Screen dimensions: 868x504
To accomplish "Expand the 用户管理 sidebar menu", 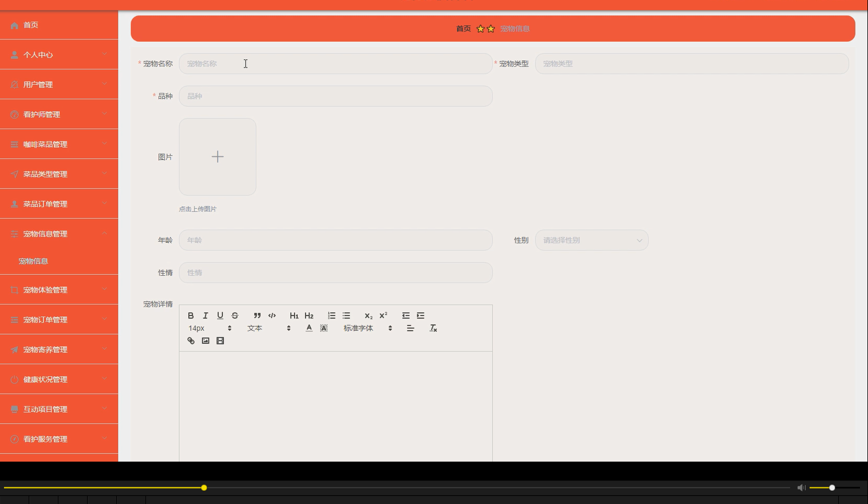I will point(59,85).
